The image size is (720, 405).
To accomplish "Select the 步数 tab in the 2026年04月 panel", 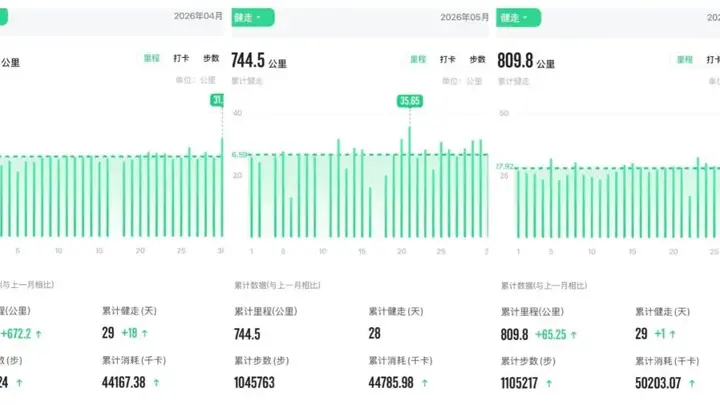I will [211, 58].
